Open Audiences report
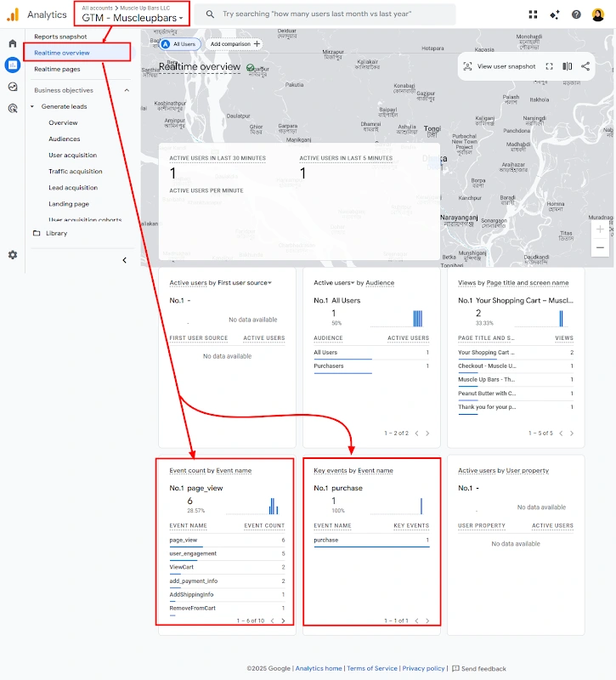Viewport: 616px width, 680px height. (x=65, y=139)
